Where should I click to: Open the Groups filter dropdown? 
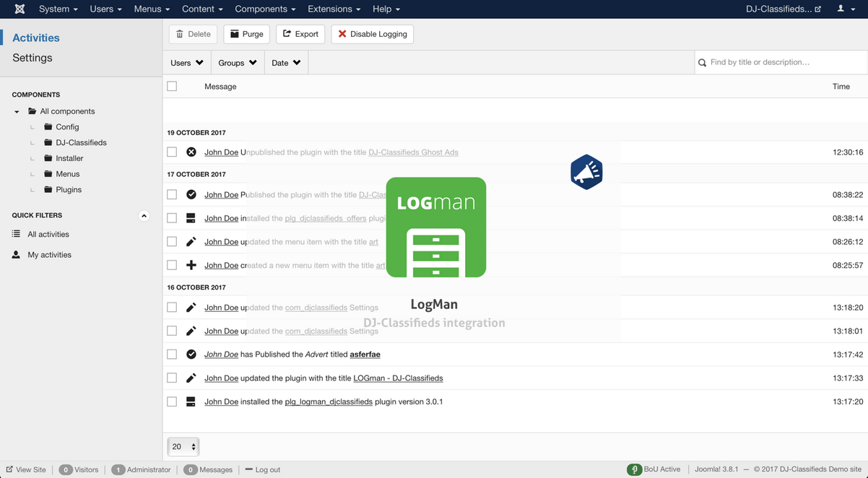point(238,63)
